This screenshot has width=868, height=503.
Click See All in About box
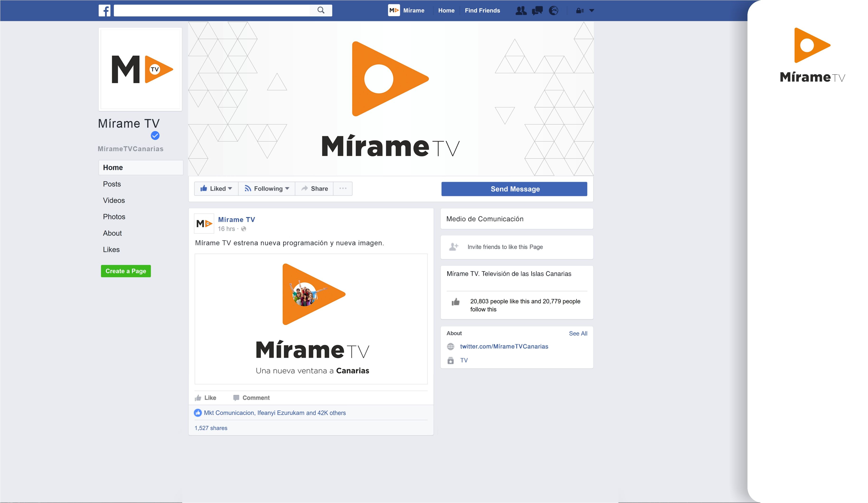[x=578, y=334]
